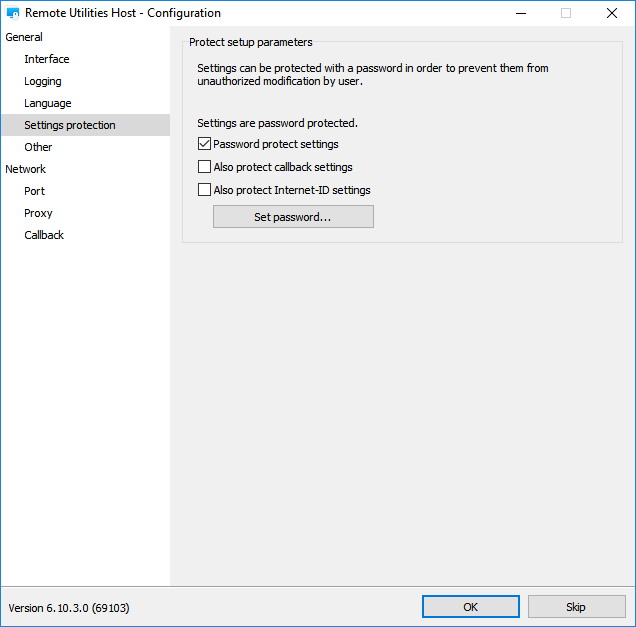
Task: Open the Language settings page
Action: [x=48, y=103]
